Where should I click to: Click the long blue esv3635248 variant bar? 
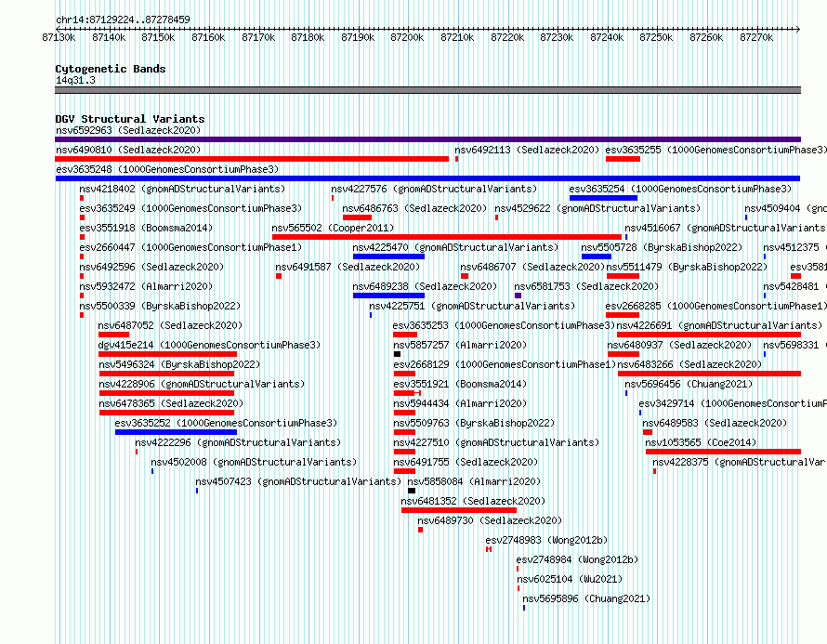pyautogui.click(x=427, y=178)
